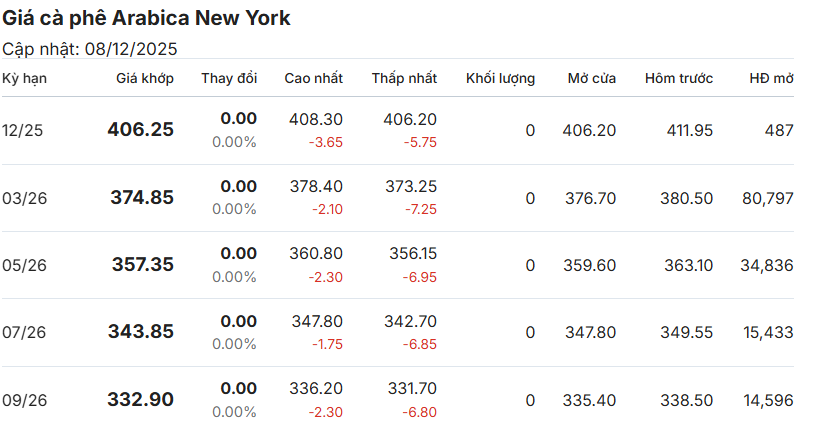The width and height of the screenshot is (820, 433).
Task: Click the Hôm trước column header
Action: click(679, 78)
